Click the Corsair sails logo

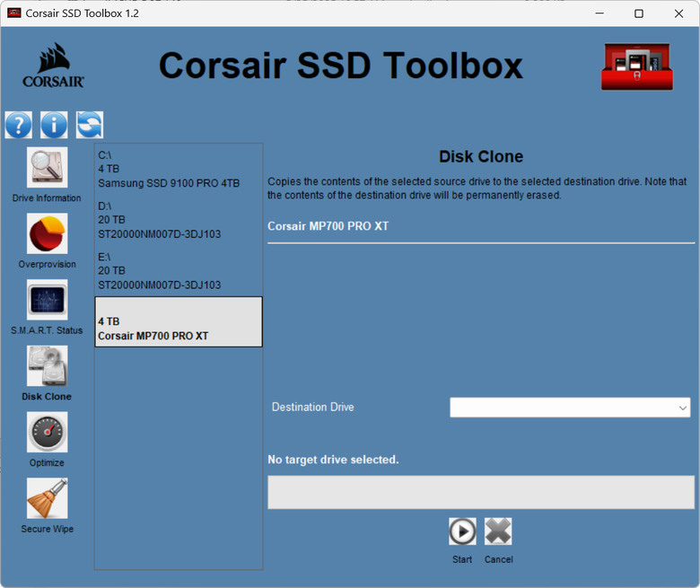tap(53, 66)
